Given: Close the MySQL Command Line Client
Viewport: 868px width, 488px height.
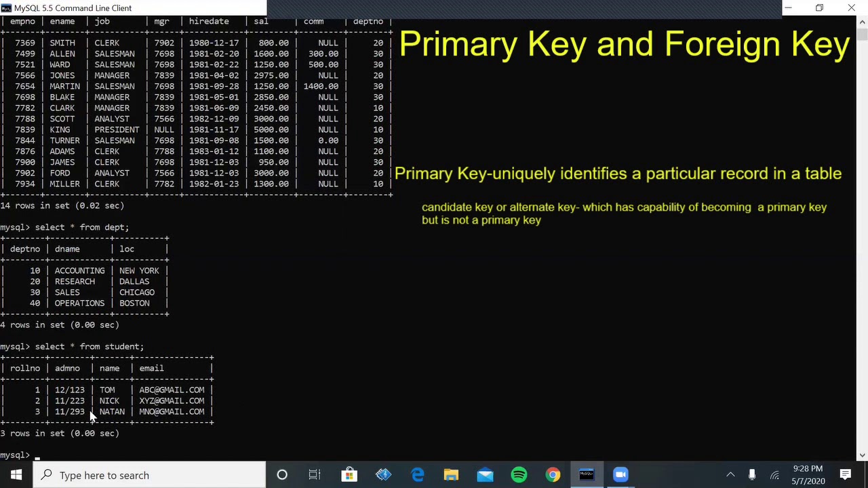Looking at the screenshot, I should (851, 8).
